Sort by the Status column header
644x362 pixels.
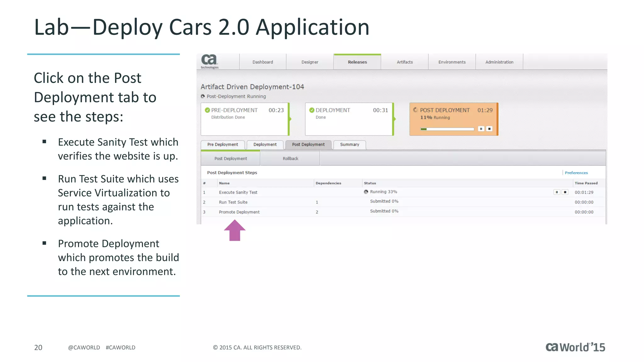point(468,183)
